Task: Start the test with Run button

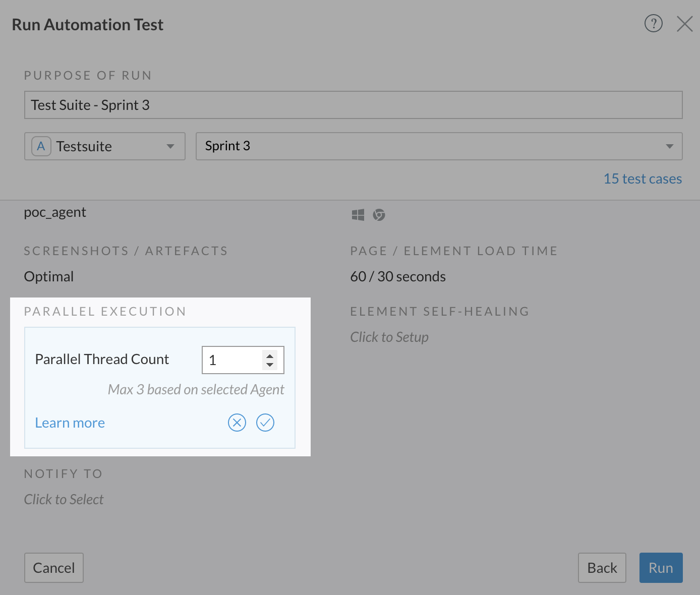Action: pos(661,568)
